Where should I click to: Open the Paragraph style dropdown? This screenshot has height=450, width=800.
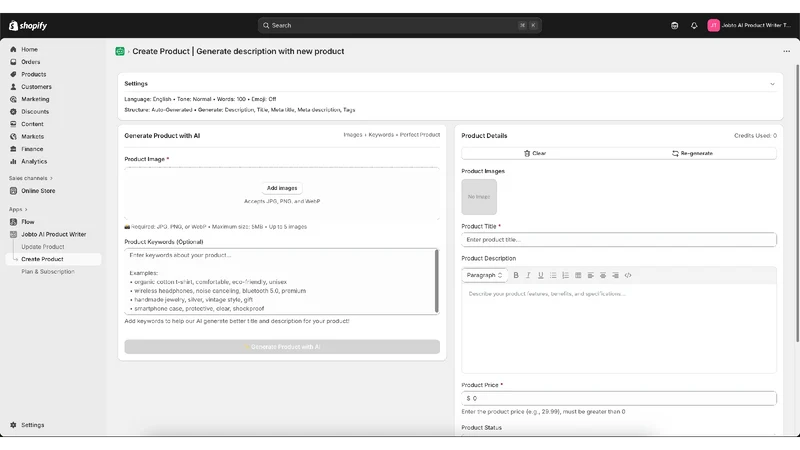click(484, 276)
